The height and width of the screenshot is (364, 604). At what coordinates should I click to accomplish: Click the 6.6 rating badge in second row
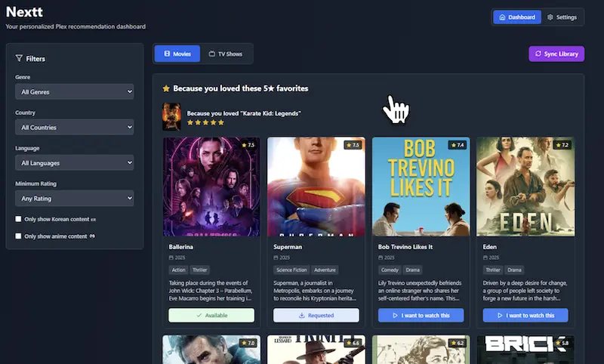[353, 343]
